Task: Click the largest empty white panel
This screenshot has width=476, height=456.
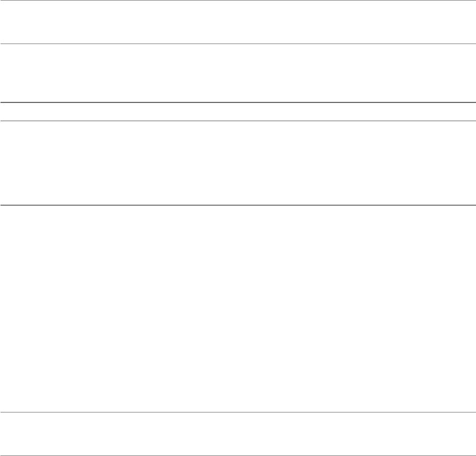Action: 238,308
